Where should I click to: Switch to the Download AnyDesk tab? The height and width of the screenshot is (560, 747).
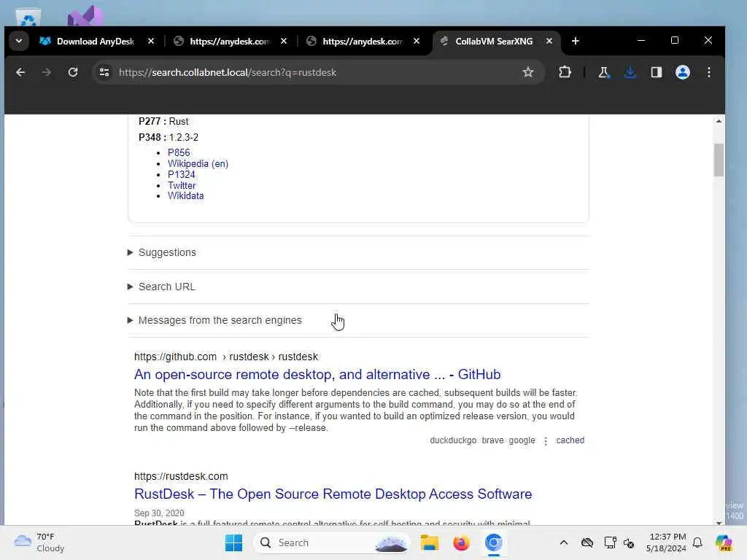point(96,42)
